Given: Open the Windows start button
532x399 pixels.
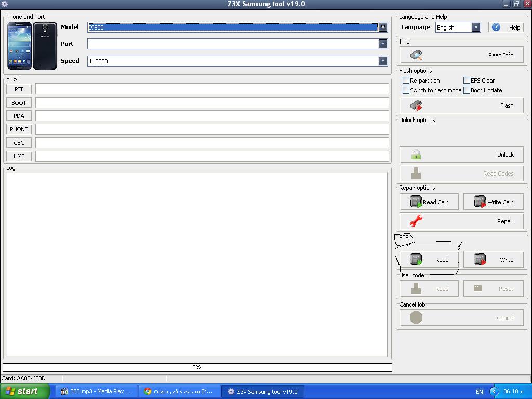Looking at the screenshot, I should coord(25,391).
